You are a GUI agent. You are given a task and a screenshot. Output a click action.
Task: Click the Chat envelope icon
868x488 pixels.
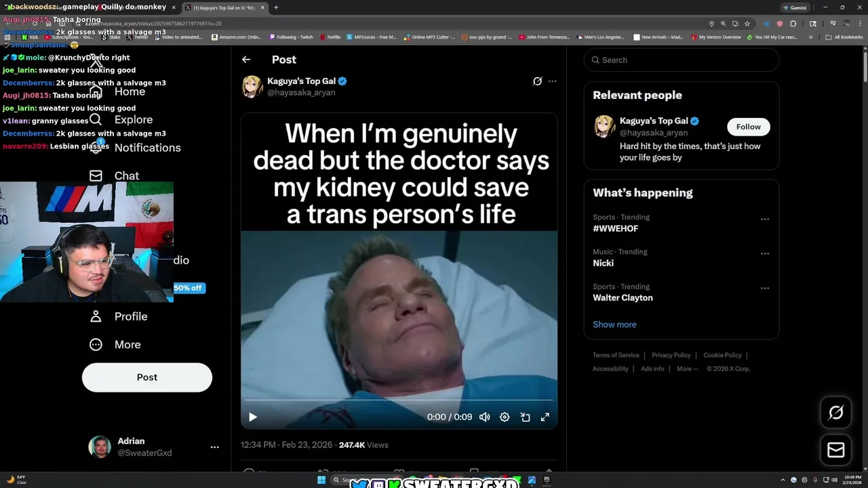96,176
